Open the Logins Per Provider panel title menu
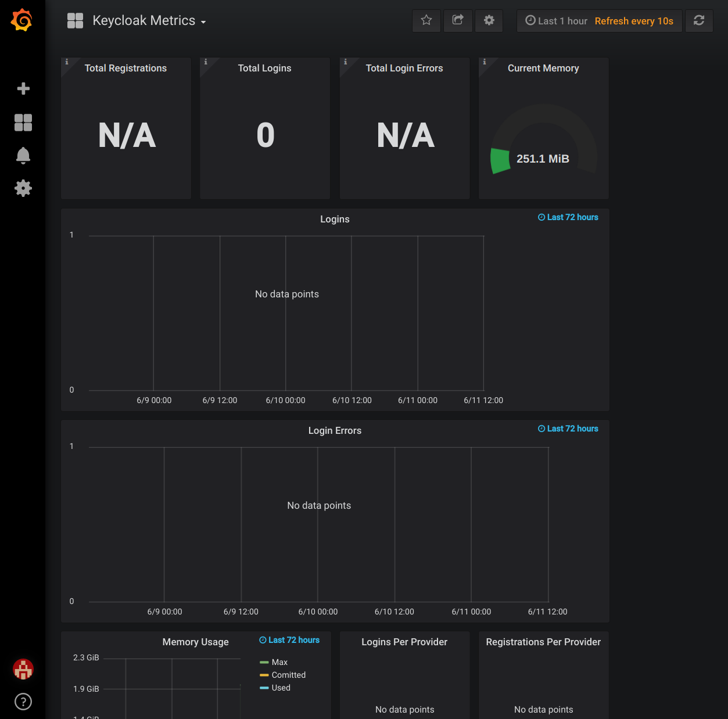 point(404,642)
